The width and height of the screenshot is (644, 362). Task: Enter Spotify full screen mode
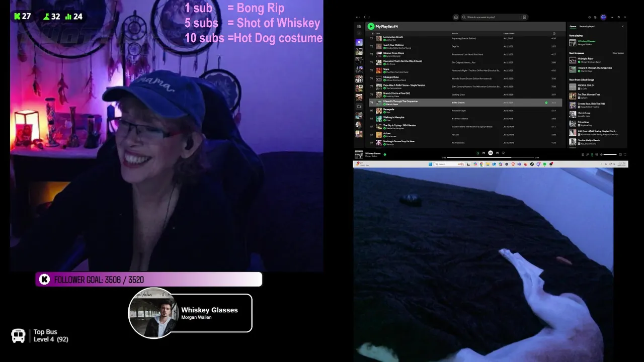[625, 154]
